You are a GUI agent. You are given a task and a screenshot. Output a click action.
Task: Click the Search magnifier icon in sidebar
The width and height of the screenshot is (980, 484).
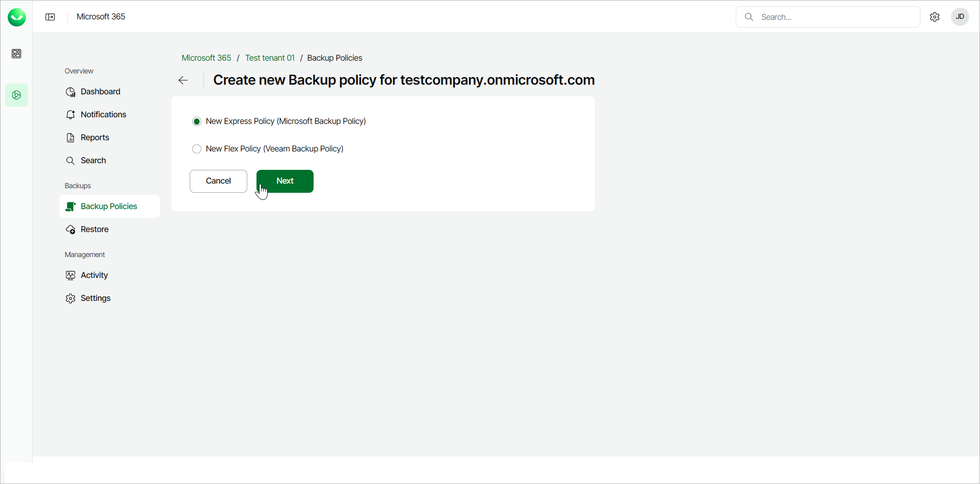pos(70,161)
